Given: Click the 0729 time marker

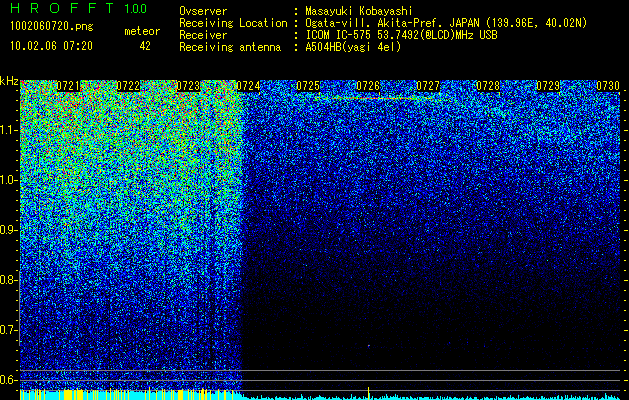Looking at the screenshot, I should point(548,86).
